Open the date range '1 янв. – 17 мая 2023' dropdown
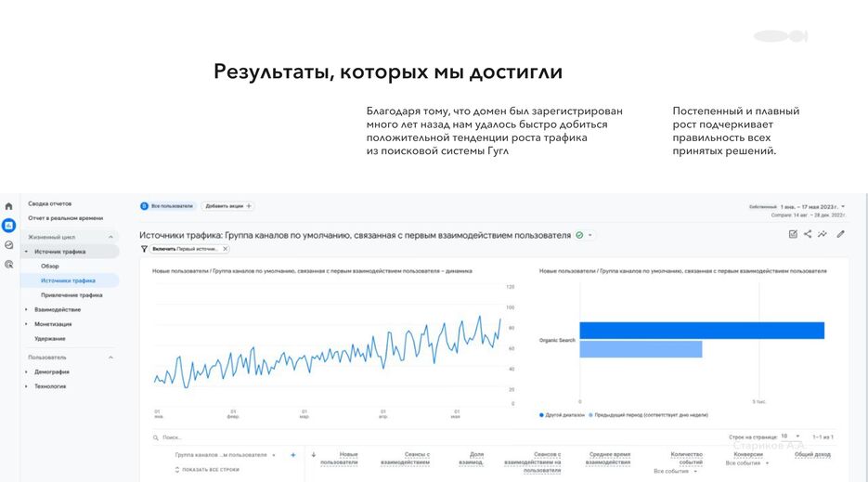The image size is (868, 482). [x=812, y=207]
